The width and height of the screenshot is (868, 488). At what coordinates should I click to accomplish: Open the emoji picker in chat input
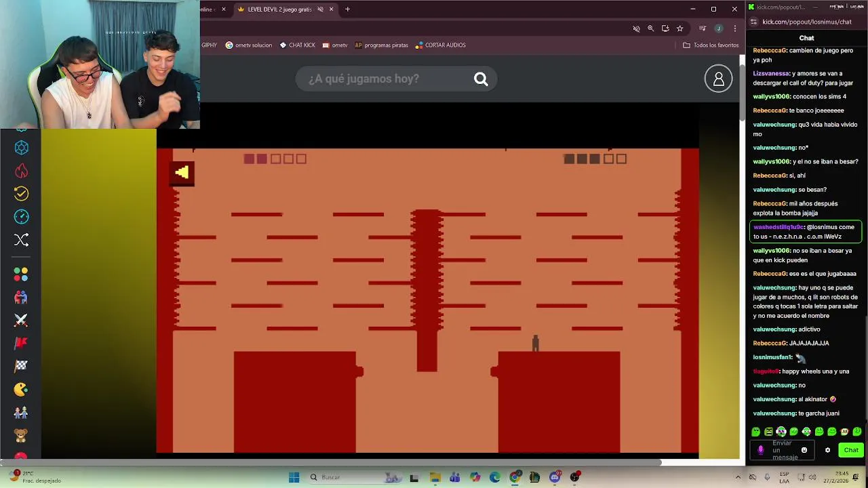[x=804, y=450]
